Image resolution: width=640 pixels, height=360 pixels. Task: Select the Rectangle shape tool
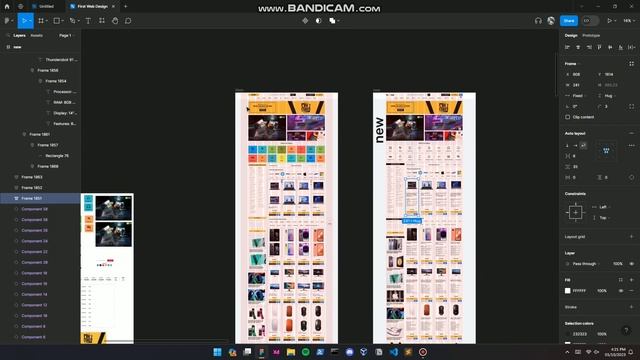click(57, 20)
